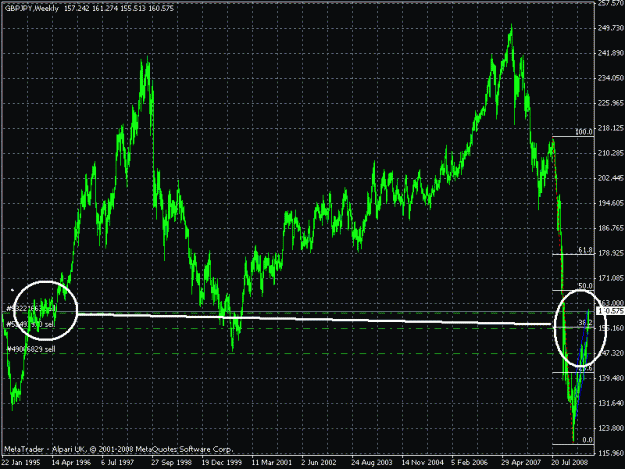
Task: Click the 11 Mar 2001 date label
Action: click(271, 463)
